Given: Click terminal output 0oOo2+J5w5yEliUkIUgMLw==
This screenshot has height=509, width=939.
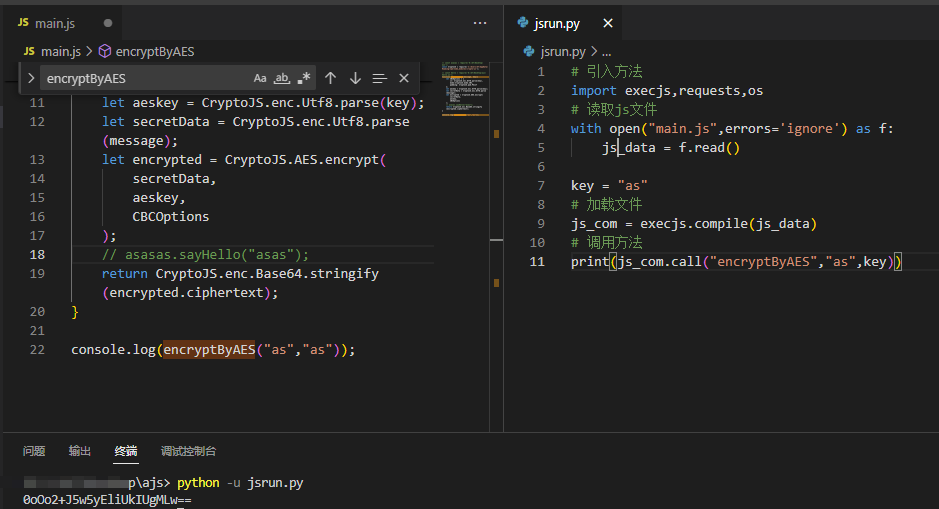Looking at the screenshot, I should [x=107, y=499].
